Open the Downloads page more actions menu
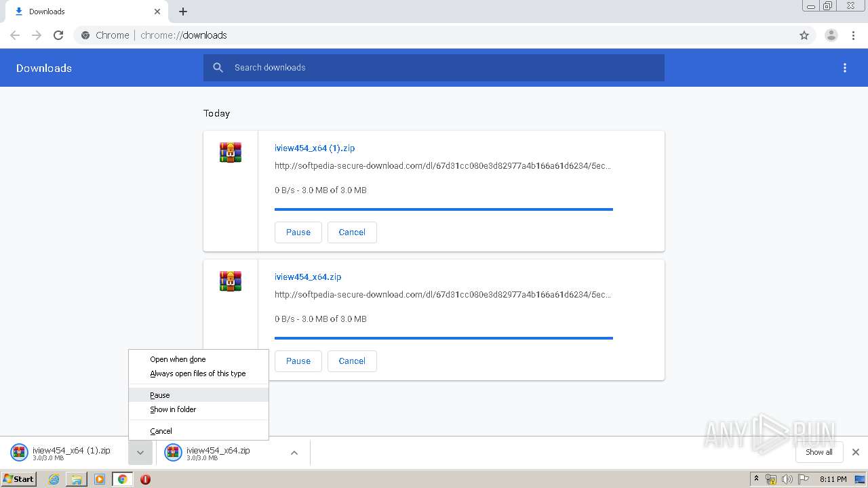Viewport: 868px width, 488px height. coord(845,68)
